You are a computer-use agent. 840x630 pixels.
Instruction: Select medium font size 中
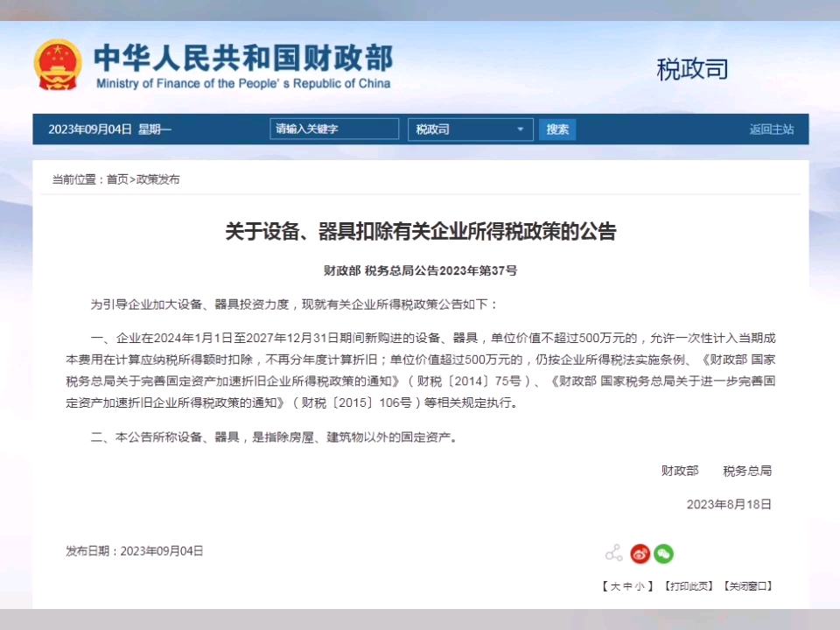(627, 586)
